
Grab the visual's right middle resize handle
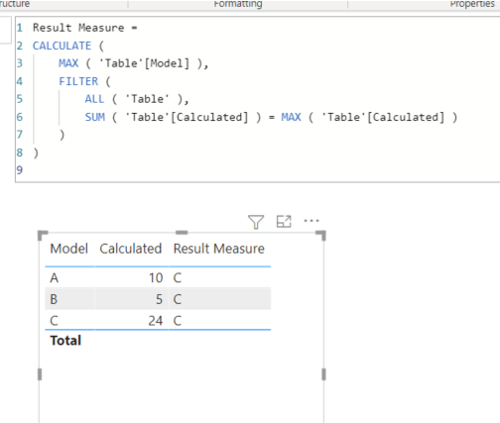(x=324, y=374)
